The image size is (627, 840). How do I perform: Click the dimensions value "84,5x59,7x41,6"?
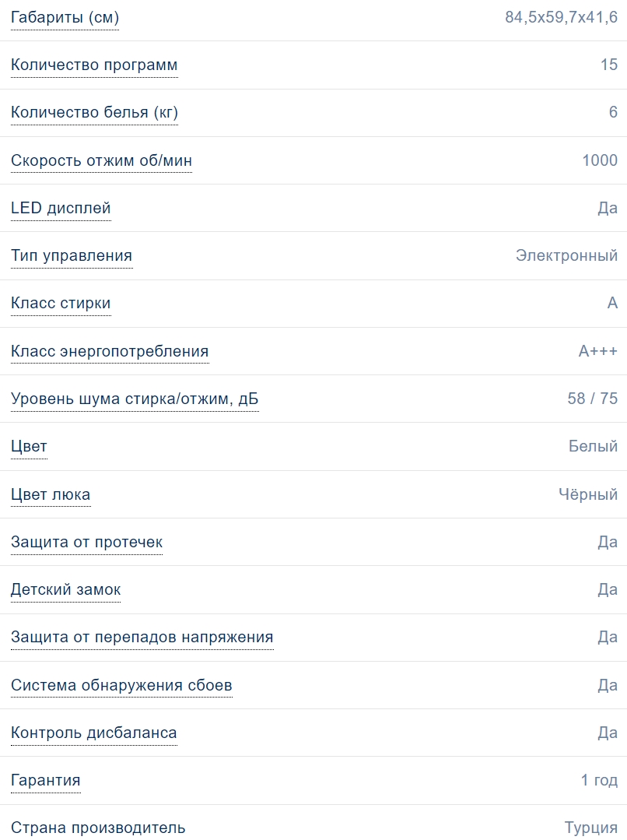[x=561, y=17]
